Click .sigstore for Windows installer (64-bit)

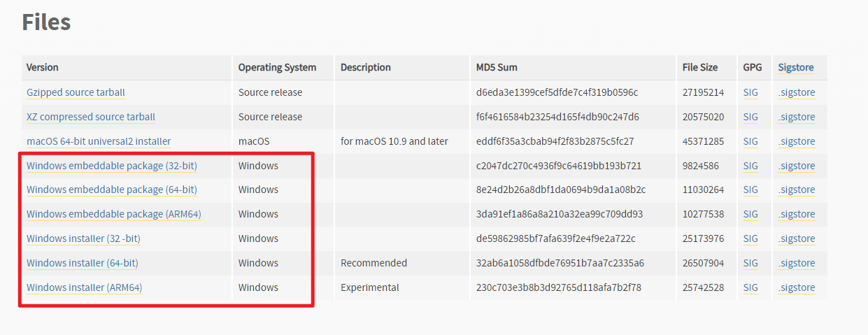click(x=797, y=263)
